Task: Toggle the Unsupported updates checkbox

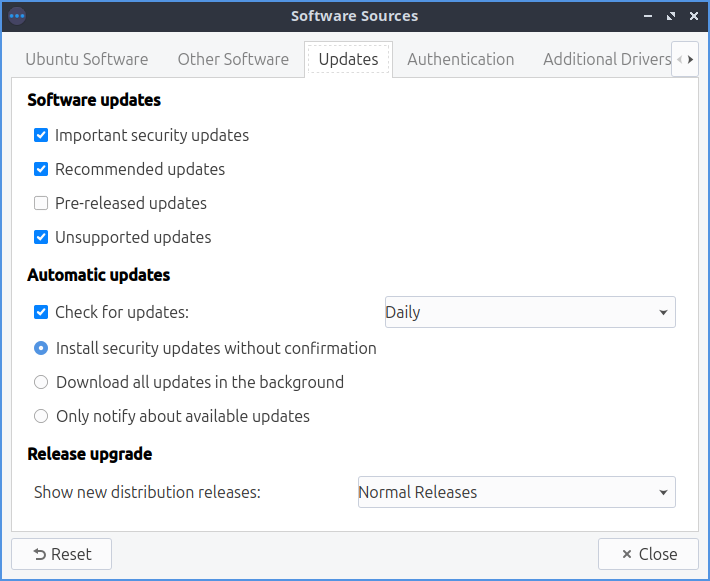Action: pyautogui.click(x=41, y=237)
